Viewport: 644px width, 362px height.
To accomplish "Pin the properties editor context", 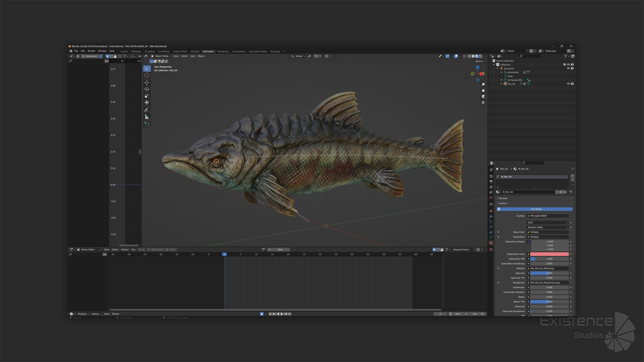I will tap(572, 169).
